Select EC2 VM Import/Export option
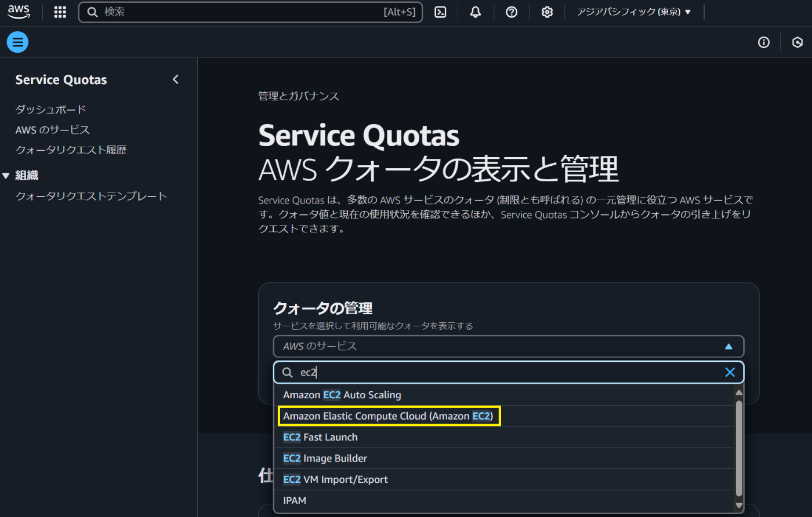This screenshot has height=517, width=812. pos(504,479)
